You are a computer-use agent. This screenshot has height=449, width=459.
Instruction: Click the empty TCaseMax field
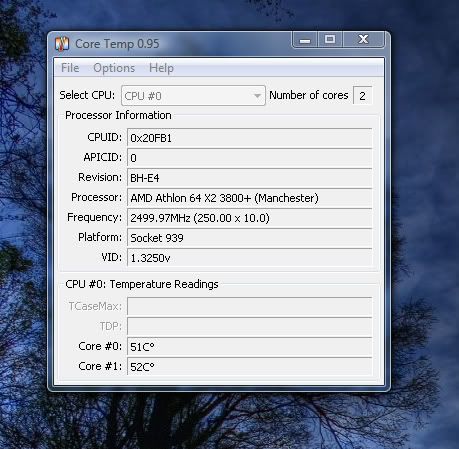point(249,306)
